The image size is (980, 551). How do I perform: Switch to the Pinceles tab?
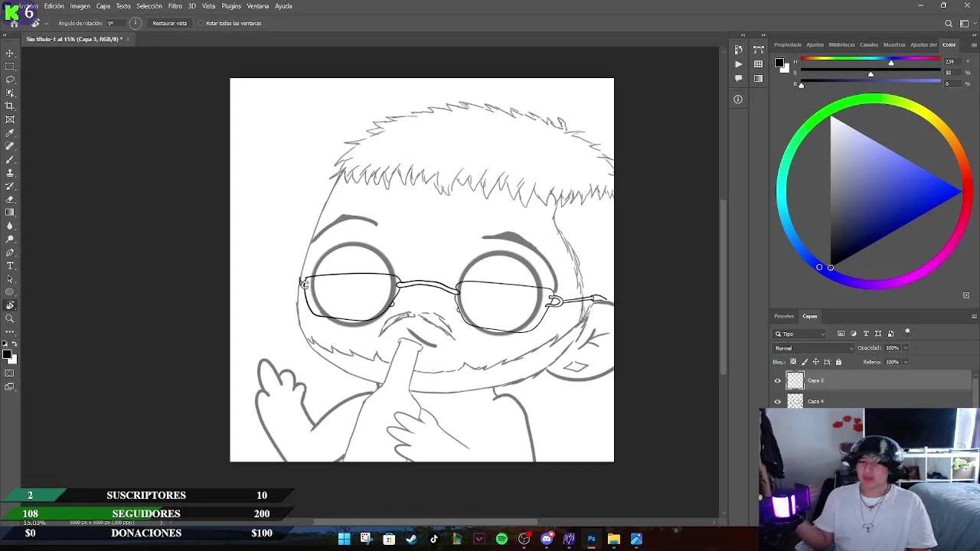click(784, 316)
